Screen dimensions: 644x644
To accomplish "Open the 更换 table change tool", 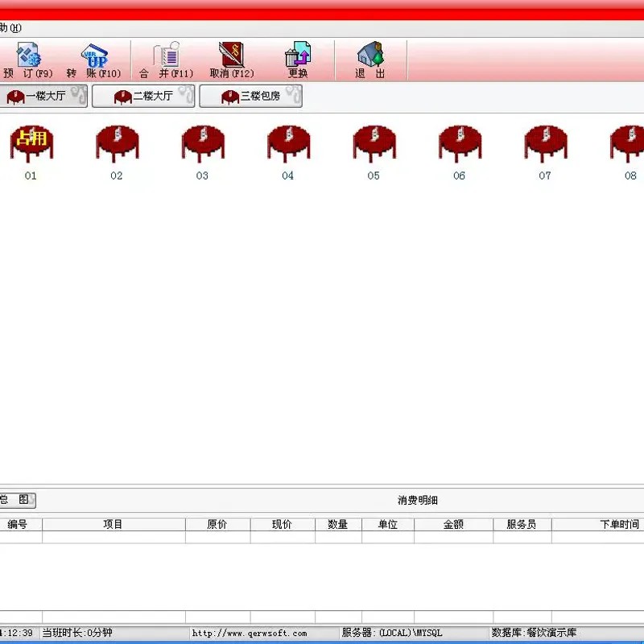I will [298, 60].
